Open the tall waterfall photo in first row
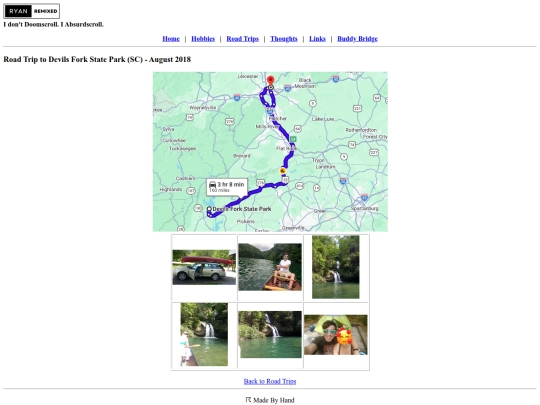This screenshot has height=405, width=540. pyautogui.click(x=336, y=267)
